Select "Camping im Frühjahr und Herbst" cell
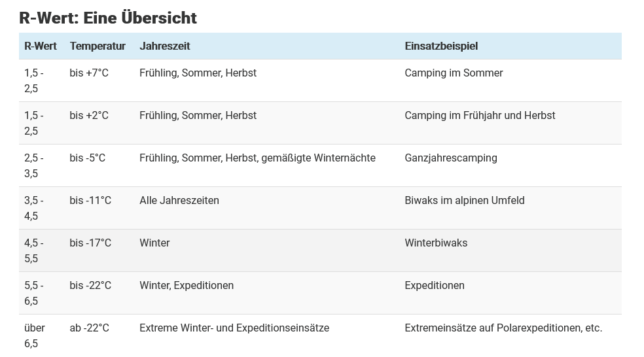644x357 pixels. (x=480, y=116)
